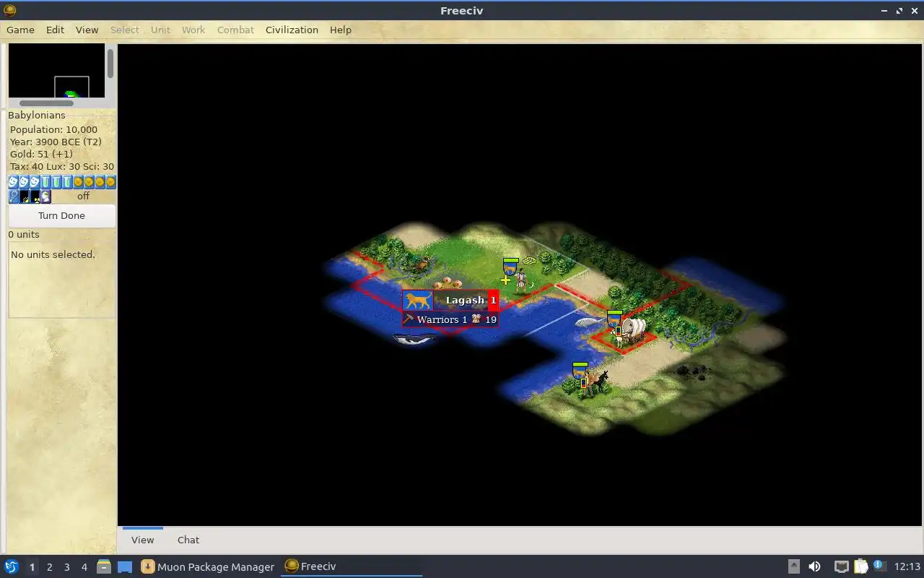Click the Lagash city size number 1
Viewport: 924px width, 578px height.
[x=494, y=300]
